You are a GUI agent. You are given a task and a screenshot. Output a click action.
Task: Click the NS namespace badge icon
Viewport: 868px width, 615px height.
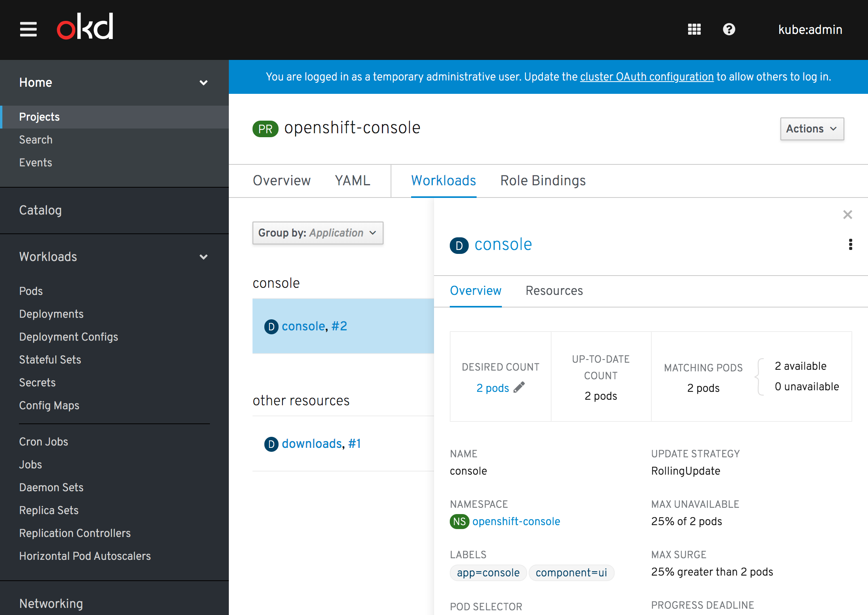click(459, 522)
